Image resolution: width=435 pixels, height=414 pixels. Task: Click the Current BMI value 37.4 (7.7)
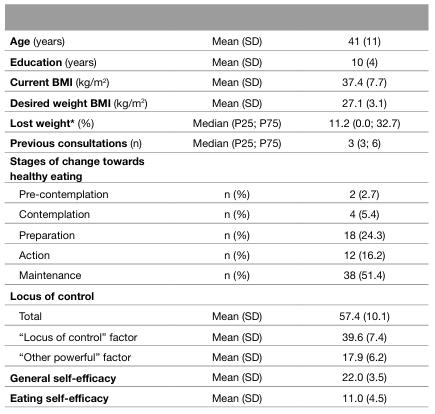(364, 82)
